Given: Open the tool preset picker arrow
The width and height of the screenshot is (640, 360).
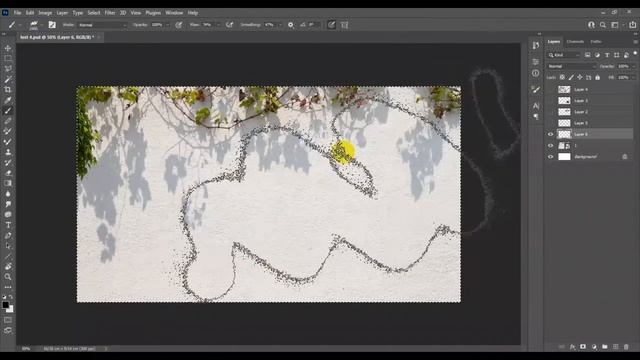Looking at the screenshot, I should point(20,25).
